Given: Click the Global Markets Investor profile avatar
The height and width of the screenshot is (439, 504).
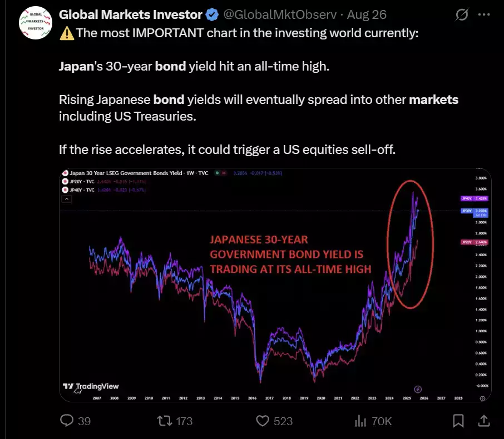Looking at the screenshot, I should point(36,22).
